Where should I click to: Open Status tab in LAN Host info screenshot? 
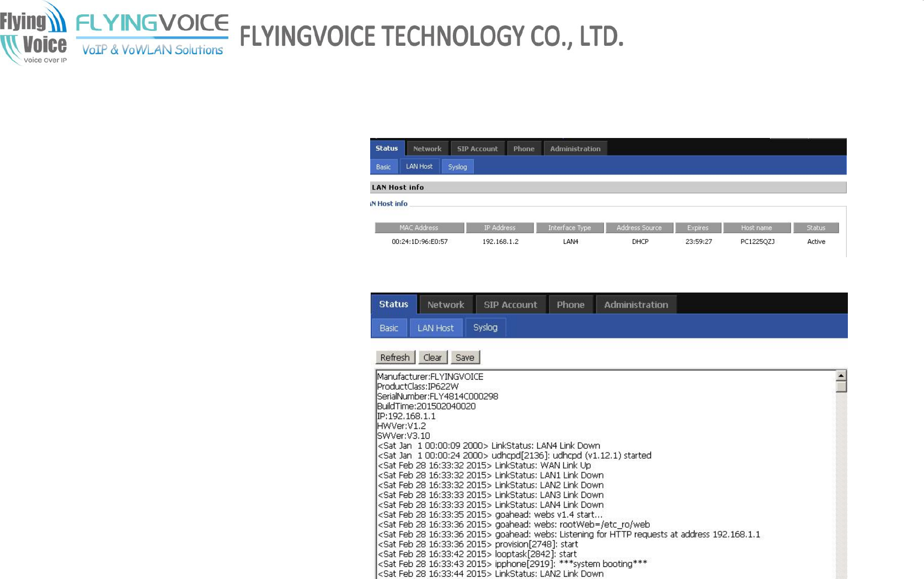tap(387, 148)
